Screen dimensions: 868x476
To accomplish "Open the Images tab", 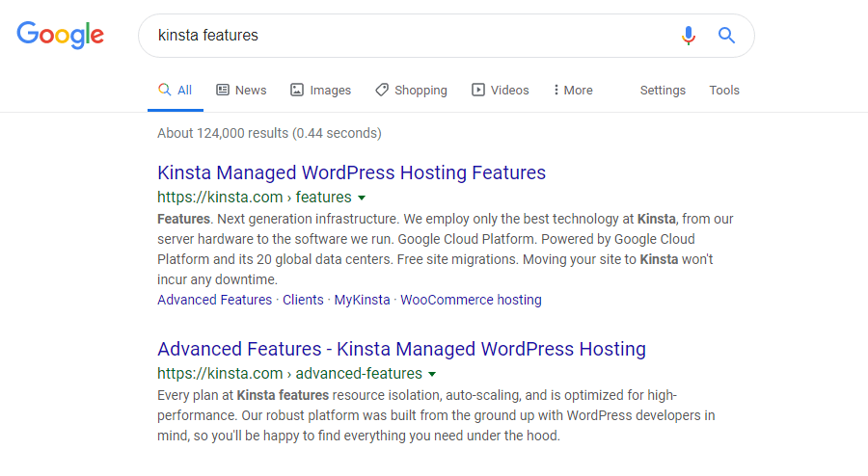I will click(320, 91).
